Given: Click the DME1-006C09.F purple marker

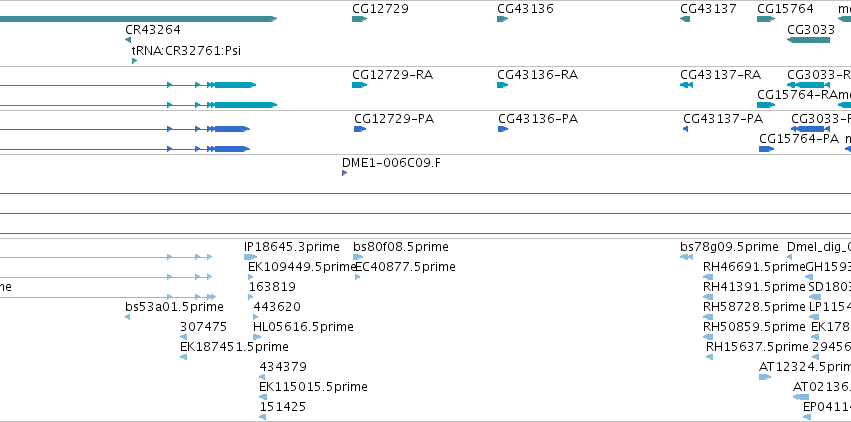Looking at the screenshot, I should 345,173.
